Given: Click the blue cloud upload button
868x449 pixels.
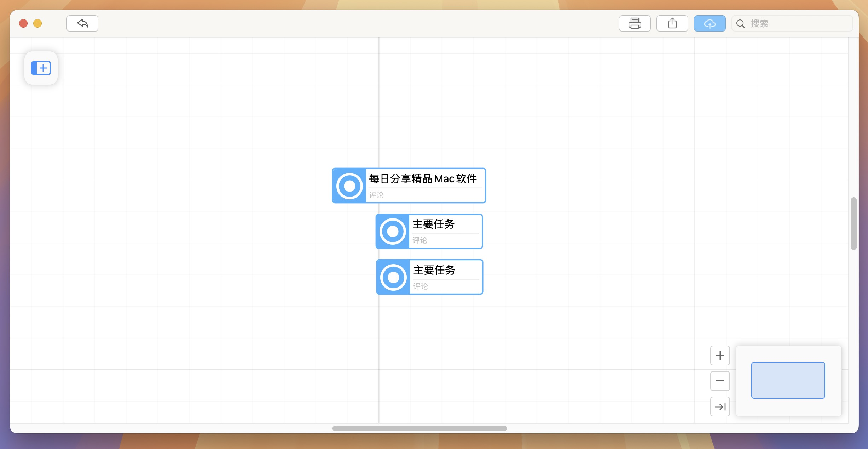Looking at the screenshot, I should point(710,23).
